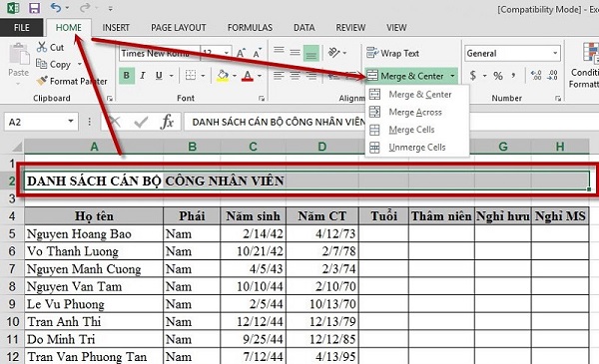599x364 pixels.
Task: Choose Merge Across from the menu
Action: pyautogui.click(x=417, y=112)
